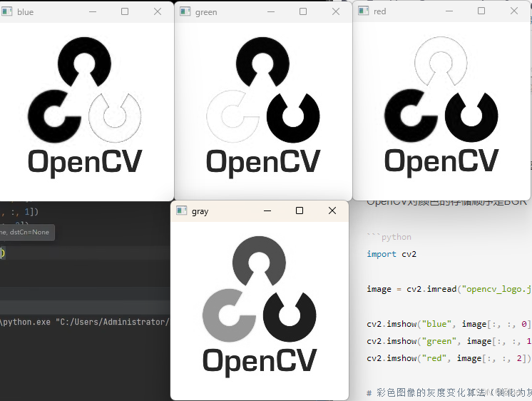Close the blue window
This screenshot has width=532, height=401.
click(158, 11)
